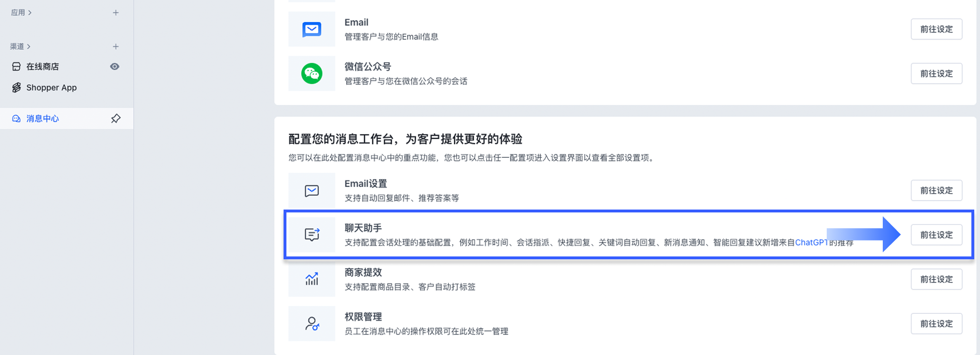Click the 权限管理 user key icon
Viewport: 980px width, 355px height.
[312, 324]
